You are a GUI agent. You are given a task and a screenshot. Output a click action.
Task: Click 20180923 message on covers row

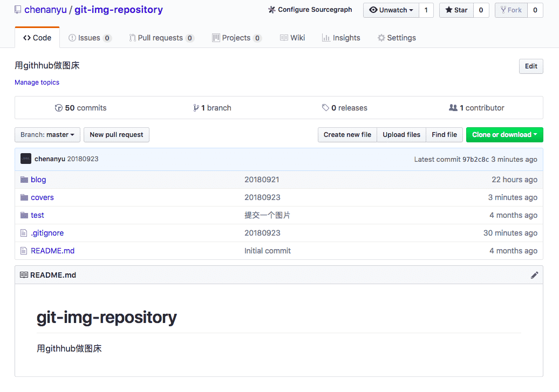coord(262,197)
